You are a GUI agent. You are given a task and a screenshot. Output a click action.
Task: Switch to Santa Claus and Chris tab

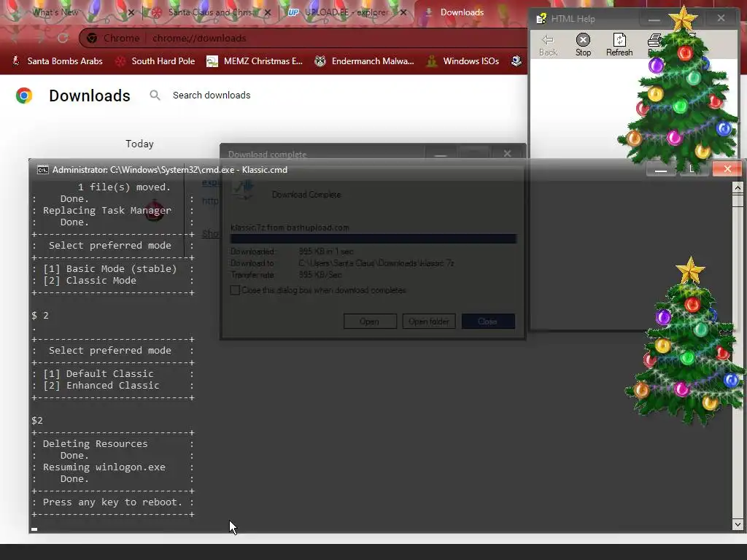pos(209,12)
